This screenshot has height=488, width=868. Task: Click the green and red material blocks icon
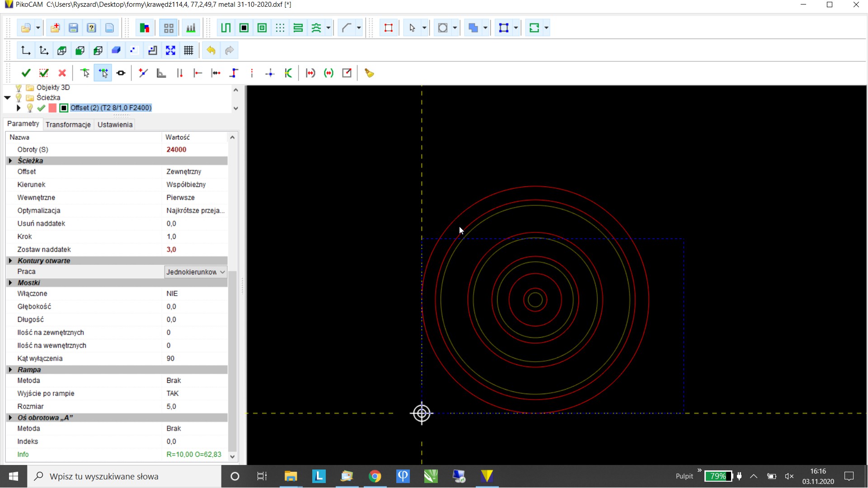(145, 28)
